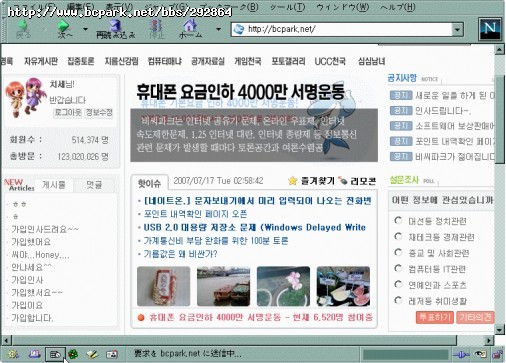Screen dimensions: 506x363
Task: Click the vertical scrollbar up arrow
Action: [499, 50]
